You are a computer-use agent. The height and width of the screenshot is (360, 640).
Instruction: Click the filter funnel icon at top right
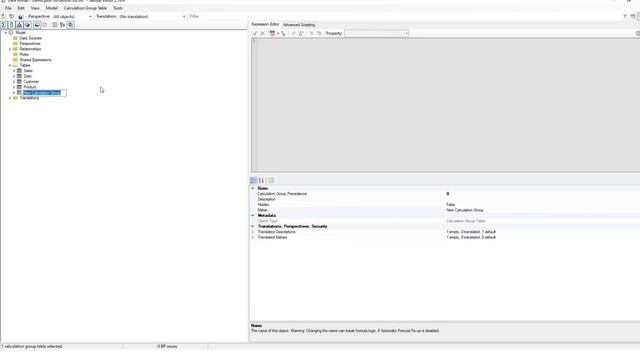(x=625, y=16)
